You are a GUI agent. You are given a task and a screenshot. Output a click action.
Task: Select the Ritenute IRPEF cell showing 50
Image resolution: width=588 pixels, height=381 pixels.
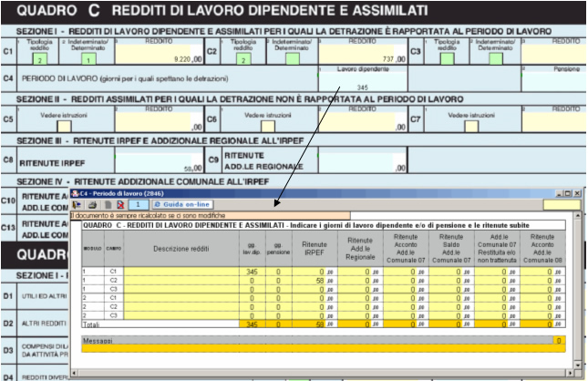(x=312, y=282)
